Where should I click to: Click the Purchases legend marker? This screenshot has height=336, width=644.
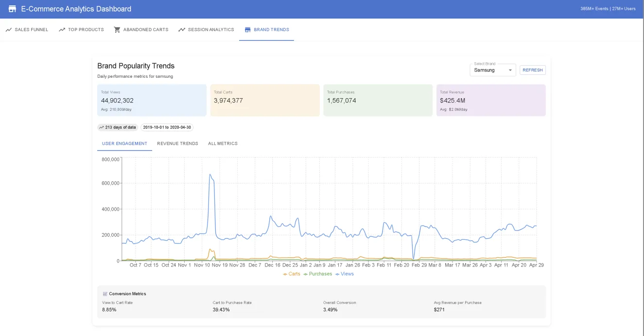[306, 274]
